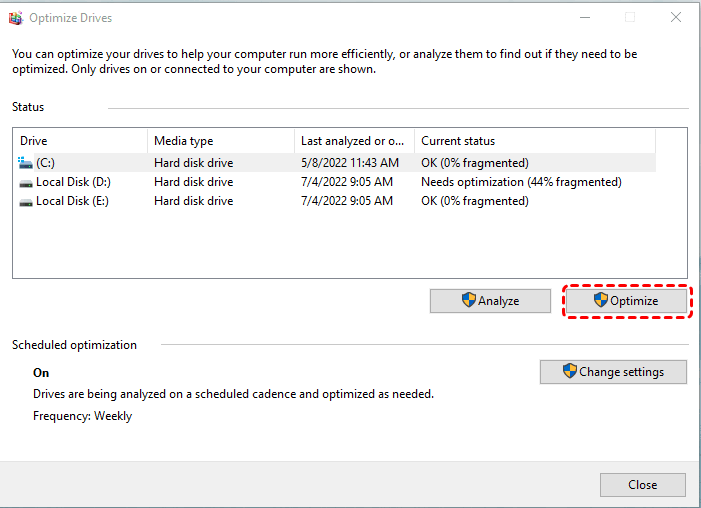Viewport: 701px width, 508px height.
Task: Close the dialog with the Close button
Action: click(642, 485)
